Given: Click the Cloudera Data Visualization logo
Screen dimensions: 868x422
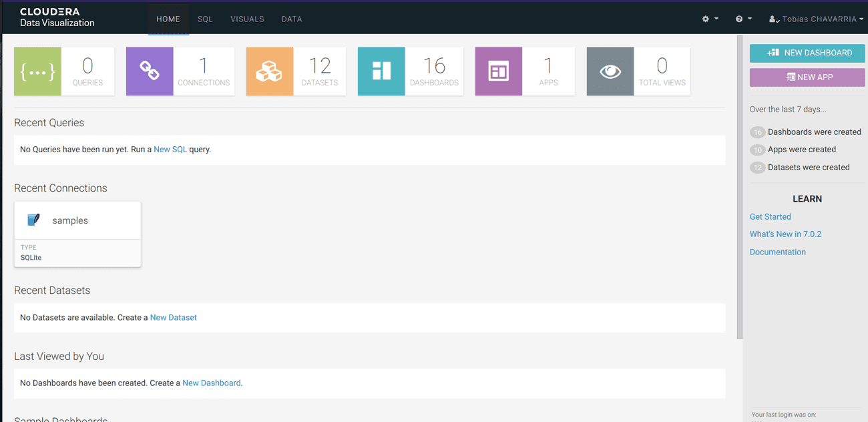Looking at the screenshot, I should coord(57,17).
